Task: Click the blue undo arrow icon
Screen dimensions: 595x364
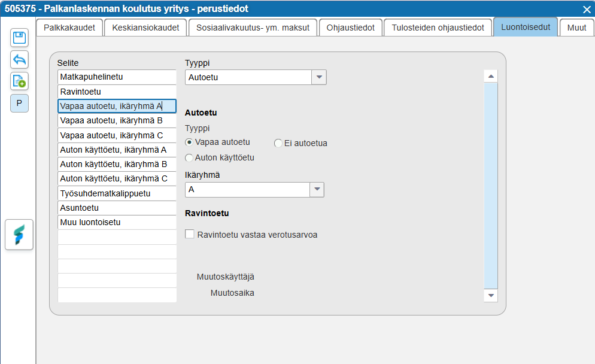Action: [19, 60]
